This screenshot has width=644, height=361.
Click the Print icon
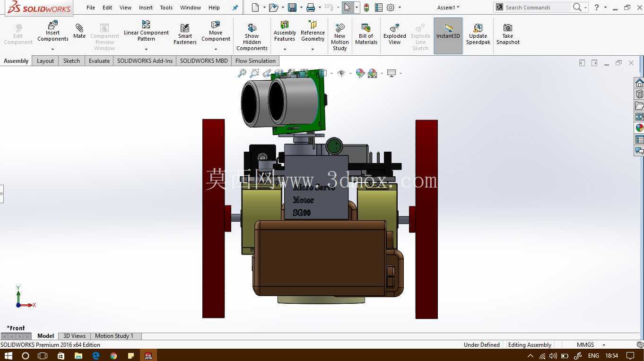point(311,8)
